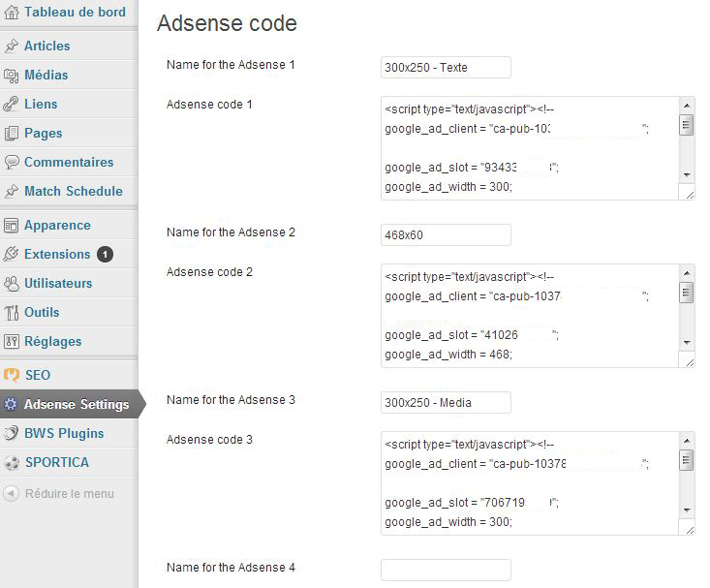Click the SPORTICA soccer ball icon

[12, 462]
